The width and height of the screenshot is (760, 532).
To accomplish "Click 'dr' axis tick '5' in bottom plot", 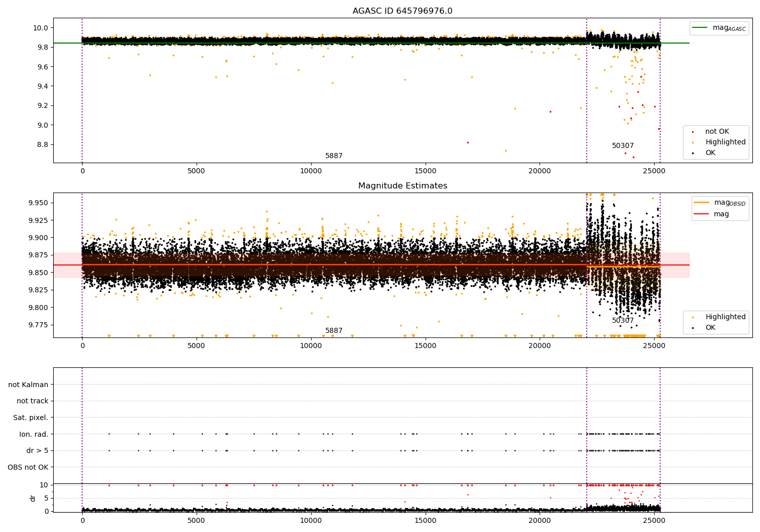I will pyautogui.click(x=47, y=498).
